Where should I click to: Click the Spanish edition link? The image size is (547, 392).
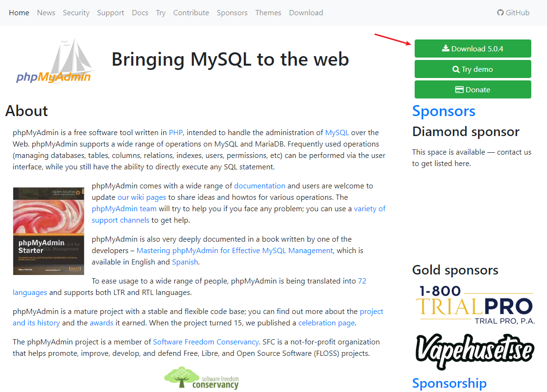coord(185,262)
